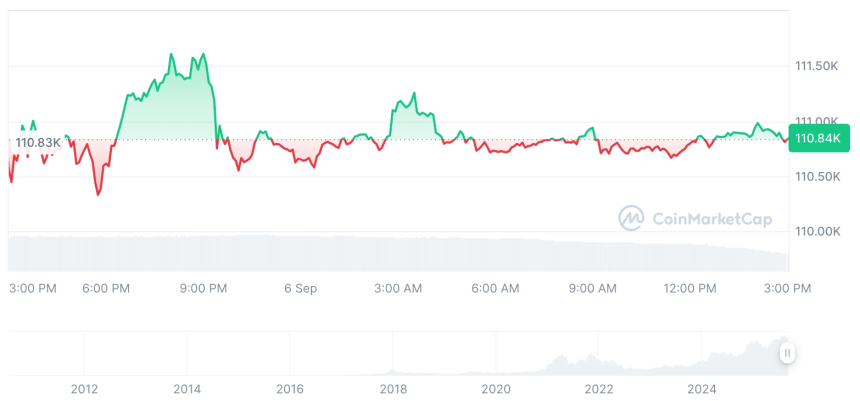The width and height of the screenshot is (860, 401).
Task: Click the 110.83K opening price label
Action: (38, 143)
